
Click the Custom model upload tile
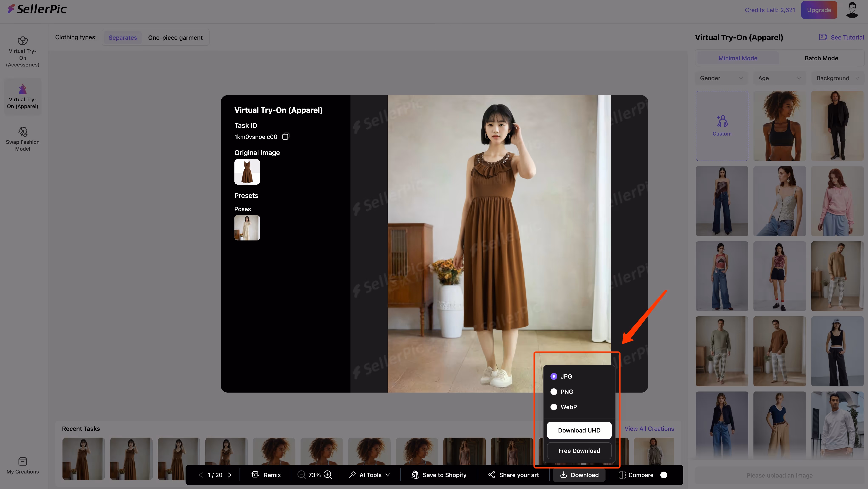coord(722,126)
